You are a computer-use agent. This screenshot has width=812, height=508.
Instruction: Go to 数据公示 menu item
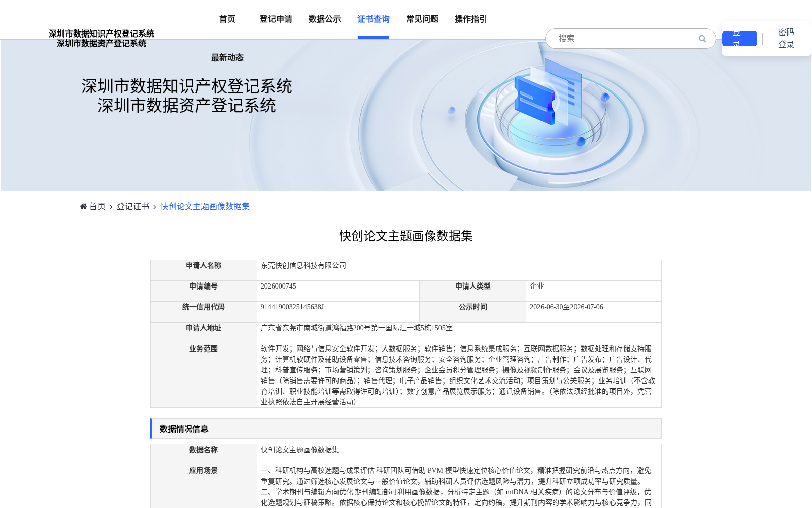point(325,19)
